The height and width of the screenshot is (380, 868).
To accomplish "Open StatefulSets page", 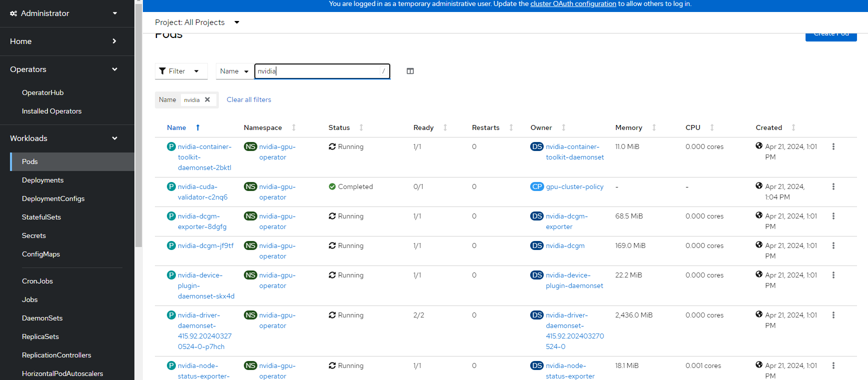I will (x=41, y=217).
